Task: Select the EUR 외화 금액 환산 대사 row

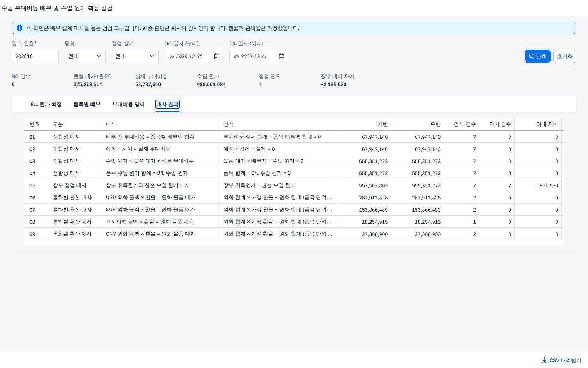Action: 294,210
